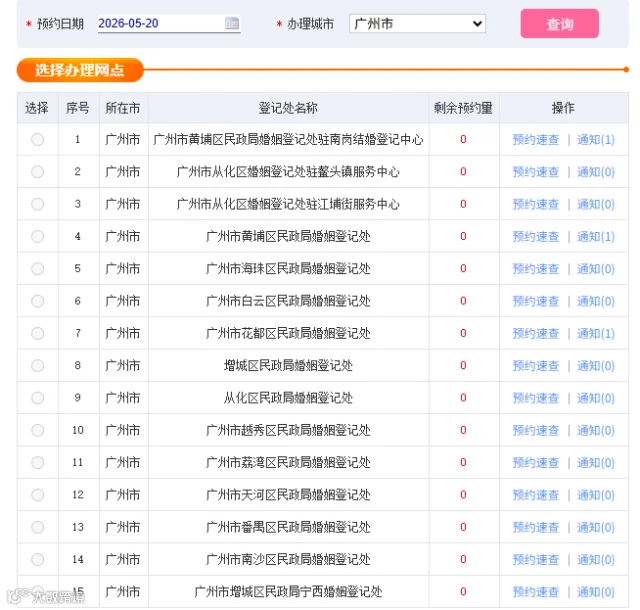Click 通知(0) for 宁西婚姻登记处 row
The width and height of the screenshot is (640, 610).
(x=596, y=592)
